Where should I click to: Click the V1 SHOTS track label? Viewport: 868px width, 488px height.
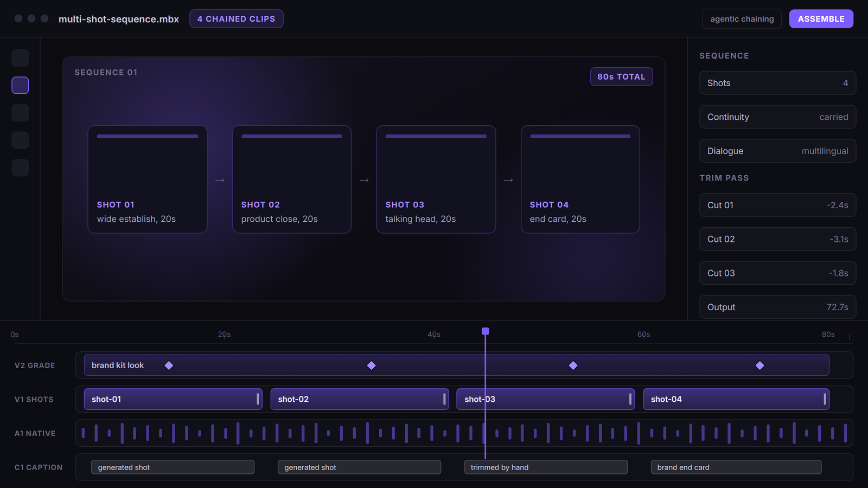(34, 400)
